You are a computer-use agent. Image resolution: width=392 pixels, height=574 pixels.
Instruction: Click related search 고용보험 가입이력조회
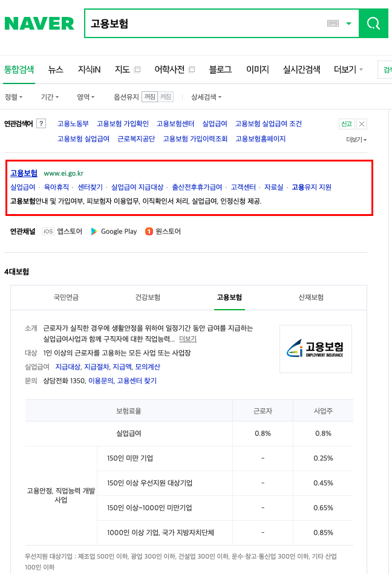tap(195, 139)
